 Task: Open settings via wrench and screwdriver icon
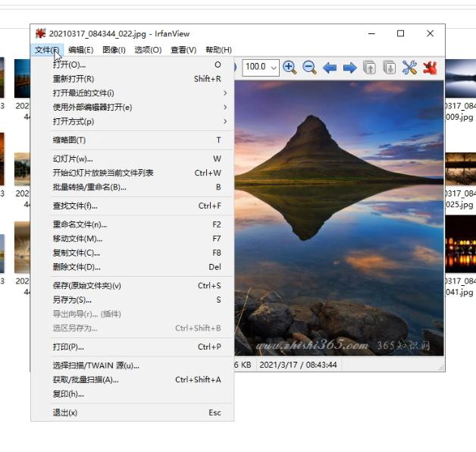(x=409, y=67)
